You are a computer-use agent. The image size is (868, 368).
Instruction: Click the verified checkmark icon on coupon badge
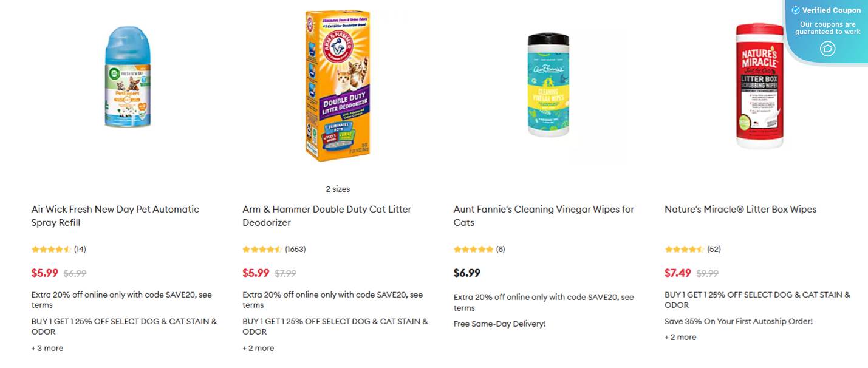(x=795, y=10)
